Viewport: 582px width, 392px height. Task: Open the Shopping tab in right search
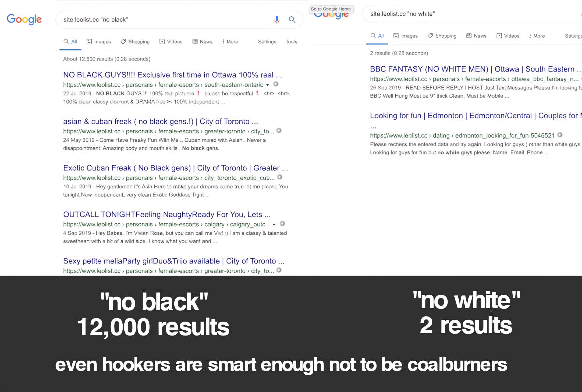coord(442,36)
